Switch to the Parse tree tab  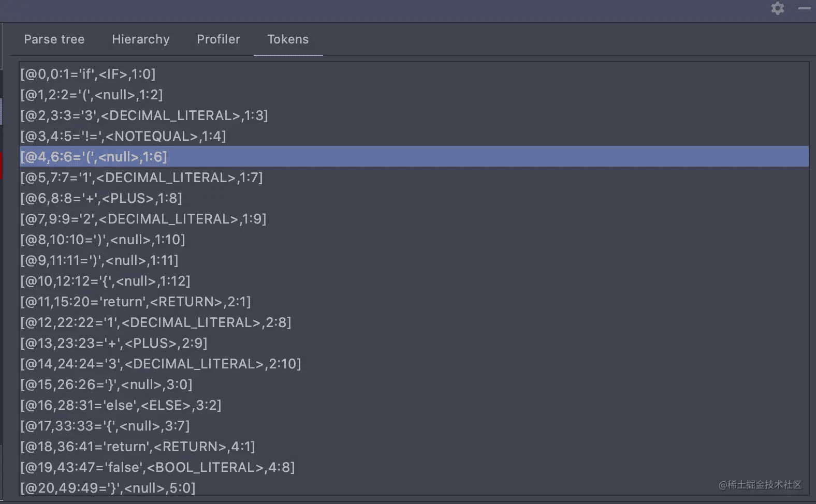[54, 39]
